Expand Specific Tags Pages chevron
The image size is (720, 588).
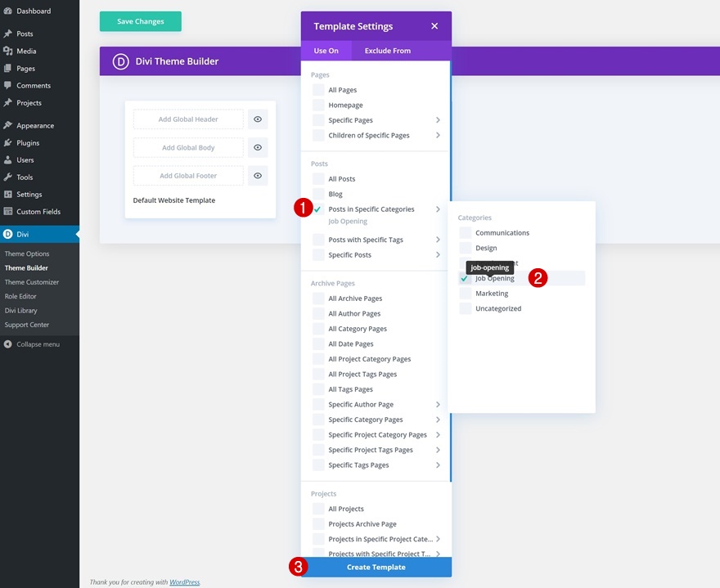(438, 465)
